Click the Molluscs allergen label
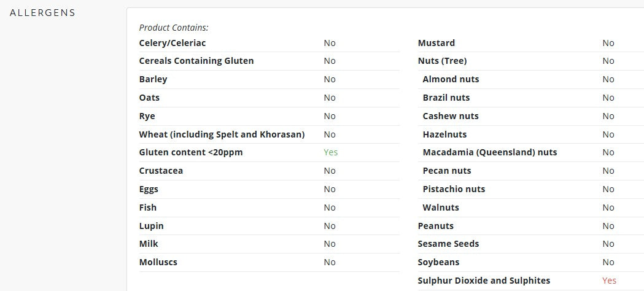The width and height of the screenshot is (644, 291). (158, 262)
